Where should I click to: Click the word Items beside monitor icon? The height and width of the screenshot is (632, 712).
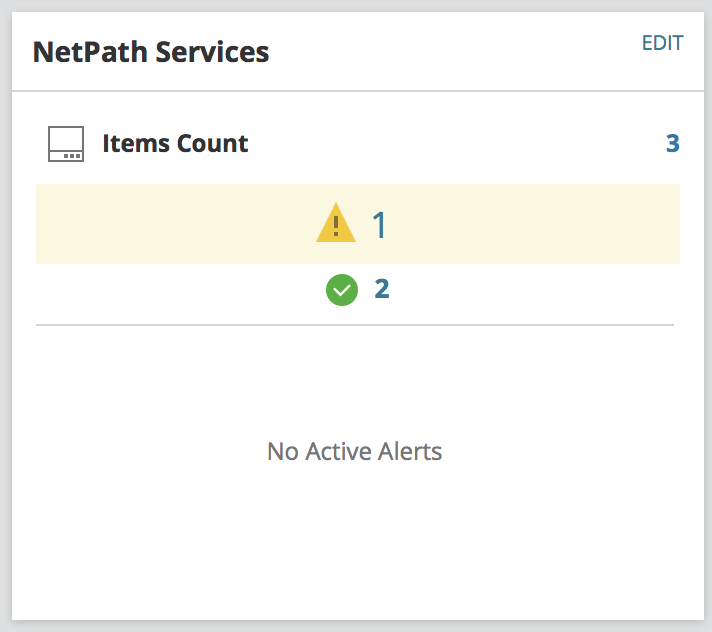point(135,144)
